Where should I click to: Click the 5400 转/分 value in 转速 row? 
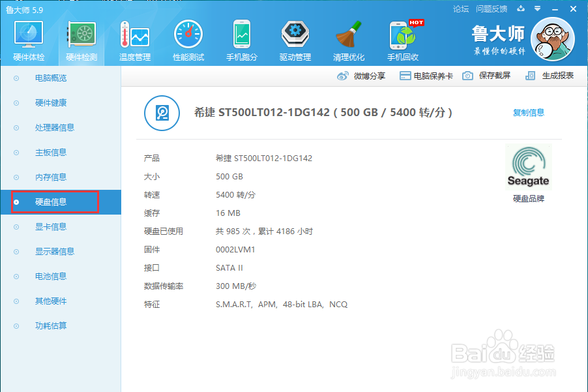coord(235,194)
